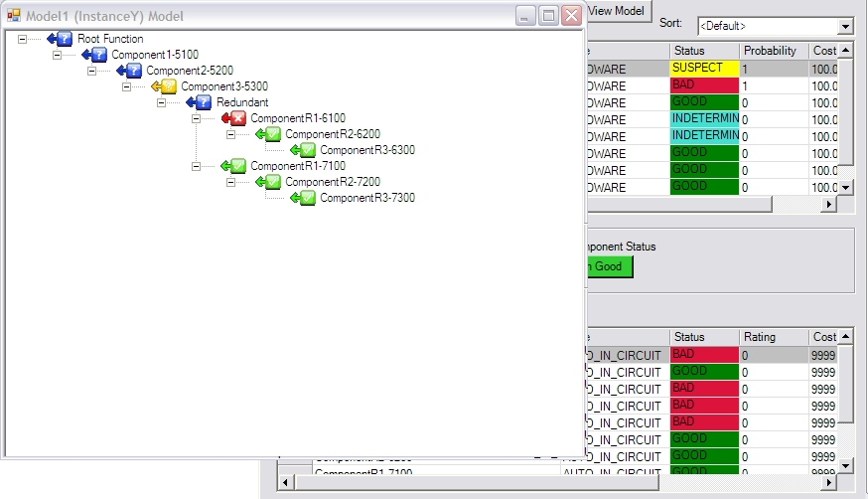Click upper table vertical scrollbar up arrow
This screenshot has height=499, width=868.
tap(845, 51)
